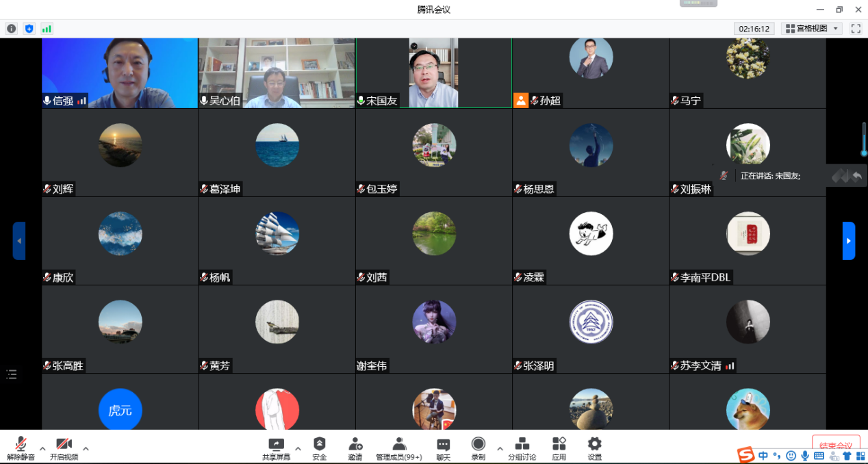Open meeting 设置 settings
Image resolution: width=868 pixels, height=464 pixels.
595,449
